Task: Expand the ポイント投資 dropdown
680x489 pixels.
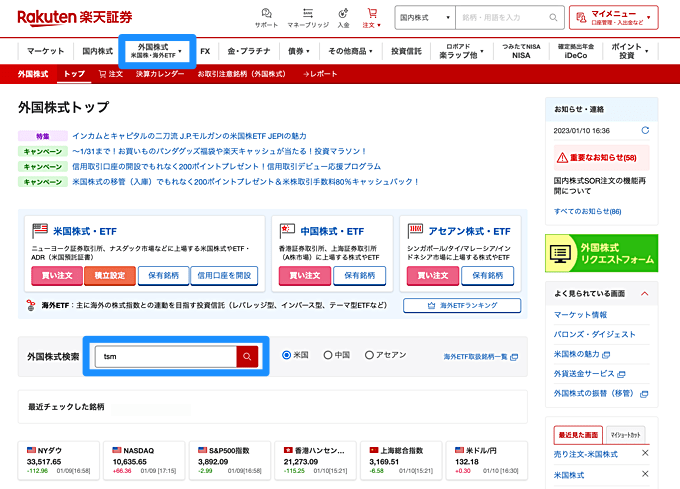Action: coord(630,51)
